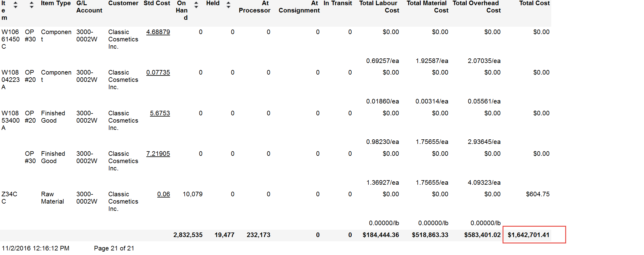
Task: Click overhead rate 0.05561/ea
Action: (484, 101)
